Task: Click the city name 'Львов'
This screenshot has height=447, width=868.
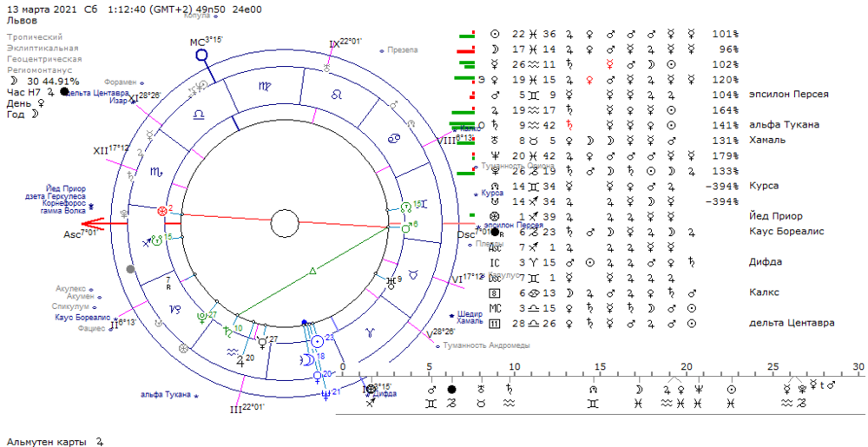Action: pyautogui.click(x=23, y=21)
